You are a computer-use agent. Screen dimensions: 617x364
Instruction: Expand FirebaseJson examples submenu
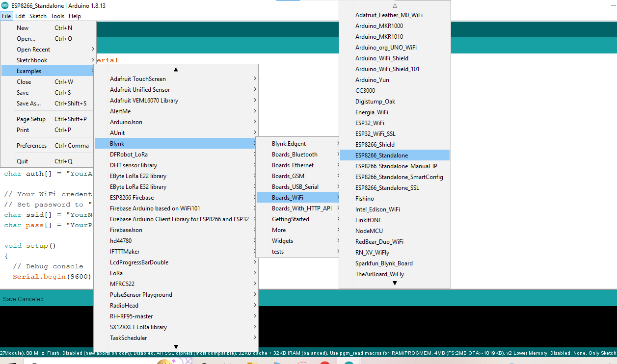(x=176, y=230)
